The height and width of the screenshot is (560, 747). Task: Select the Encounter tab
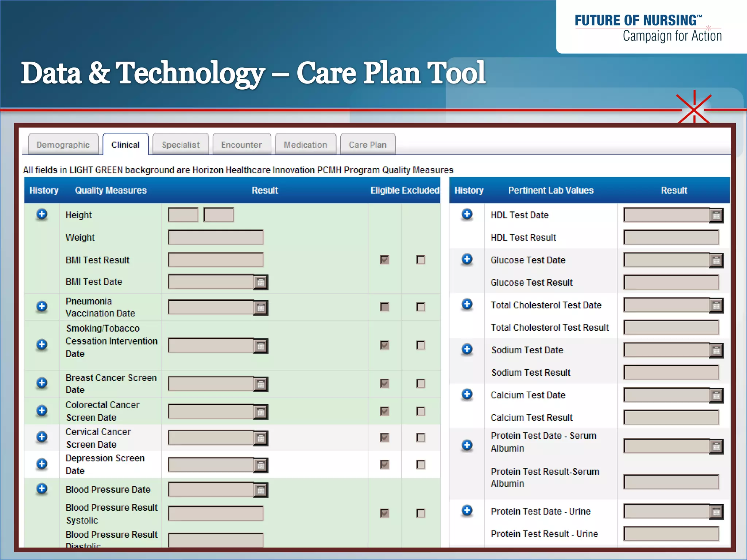pyautogui.click(x=241, y=145)
